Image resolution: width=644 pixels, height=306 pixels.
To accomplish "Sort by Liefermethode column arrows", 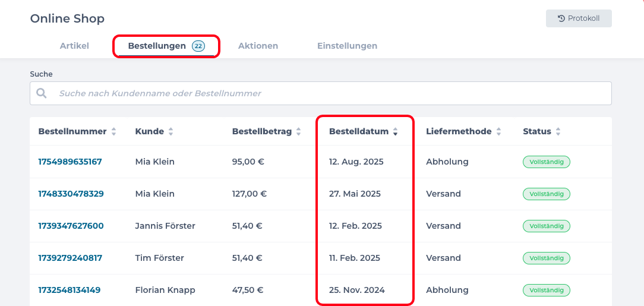I will pyautogui.click(x=498, y=132).
